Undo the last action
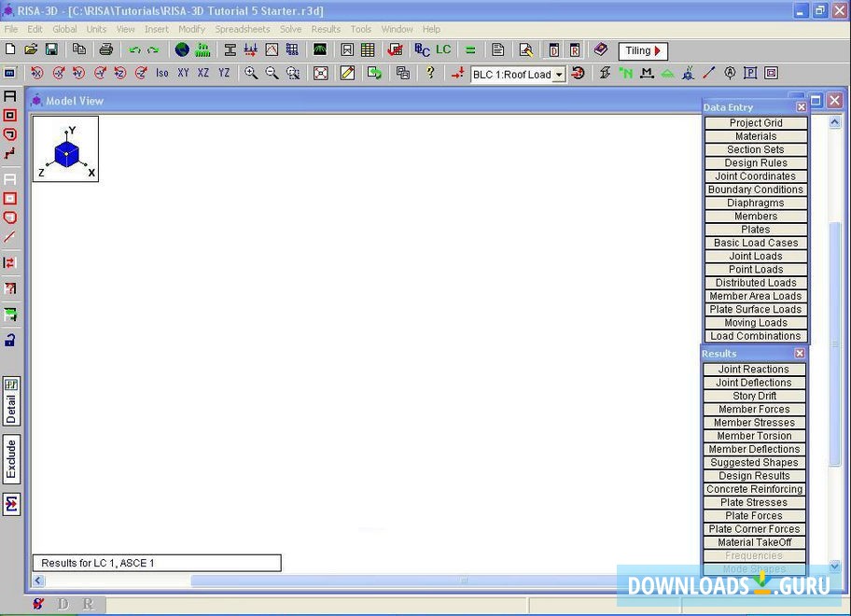Screen dimensions: 851x616 pyautogui.click(x=134, y=49)
